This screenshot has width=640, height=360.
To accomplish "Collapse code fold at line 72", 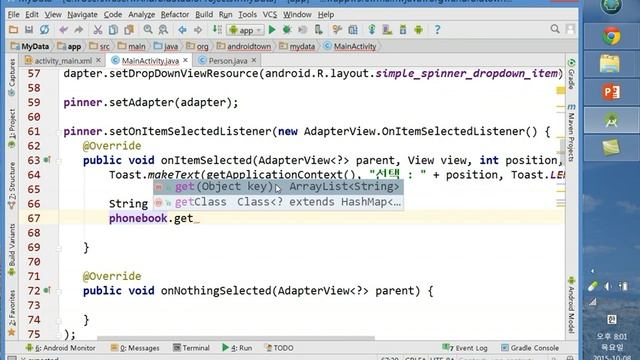I will 58,291.
